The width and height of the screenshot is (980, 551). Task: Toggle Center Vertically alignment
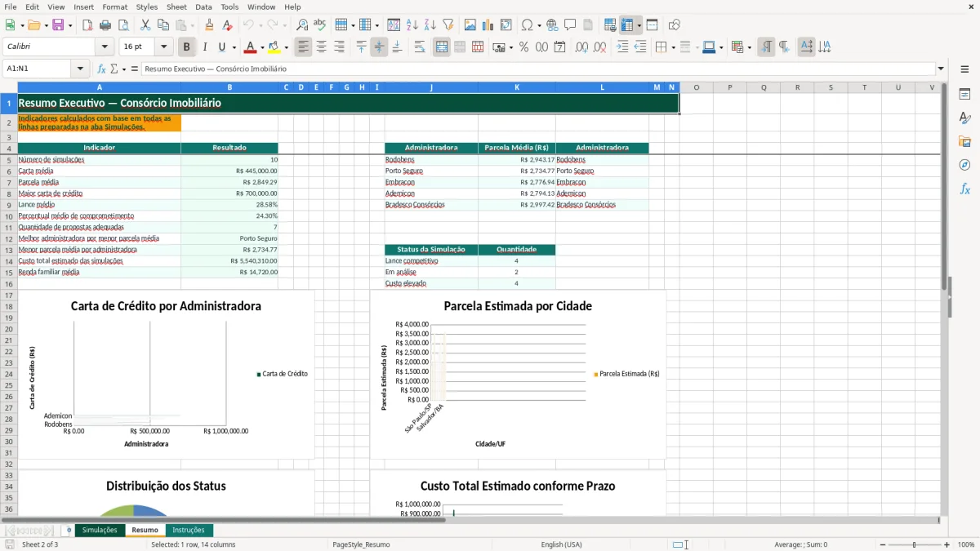[379, 47]
